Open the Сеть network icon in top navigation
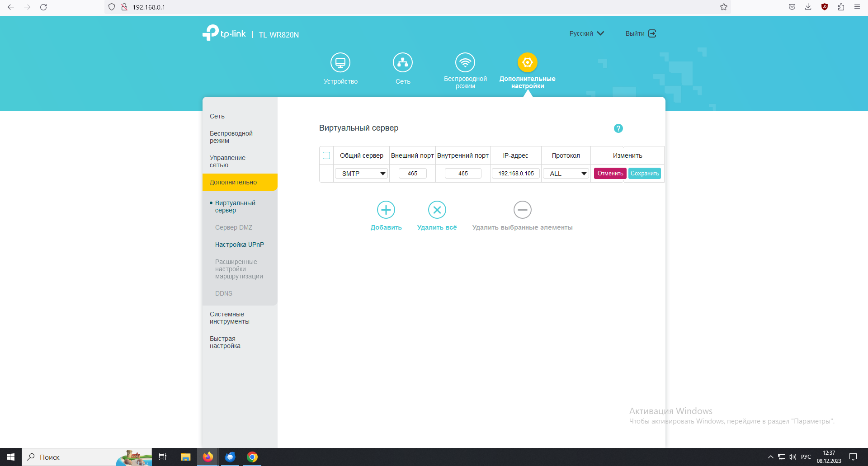Screen dimensions: 868x466 402,62
